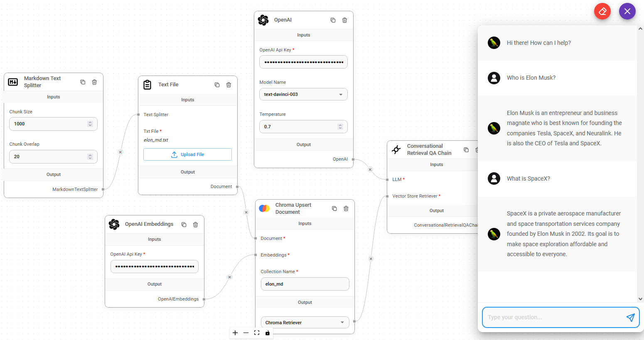Click the Text Splitter input handle
Viewport: 644px width, 340px height.
point(138,115)
